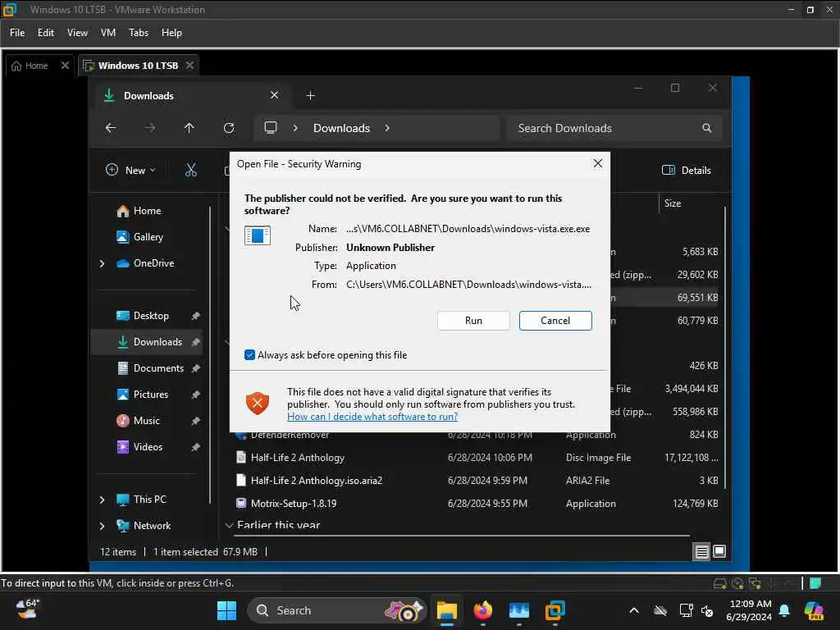The width and height of the screenshot is (840, 630).
Task: Open the Windows Start menu
Action: (226, 610)
